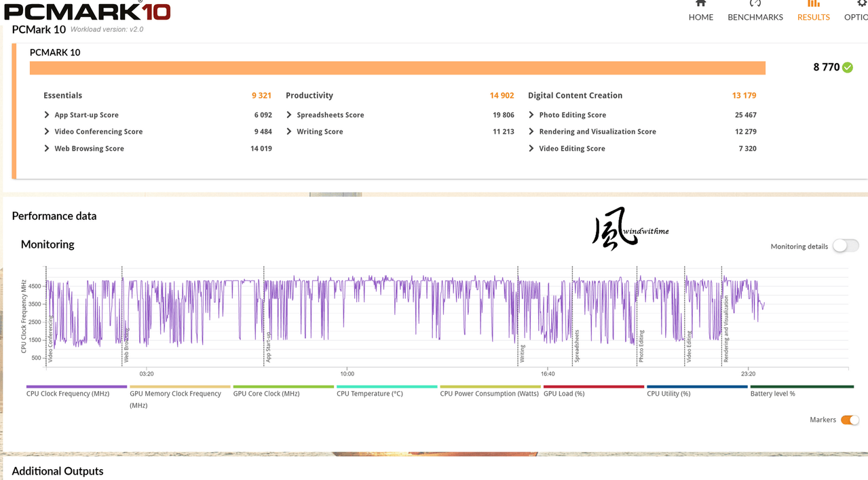Image resolution: width=868 pixels, height=480 pixels.
Task: Click the Video Editing chart marker
Action: (689, 346)
